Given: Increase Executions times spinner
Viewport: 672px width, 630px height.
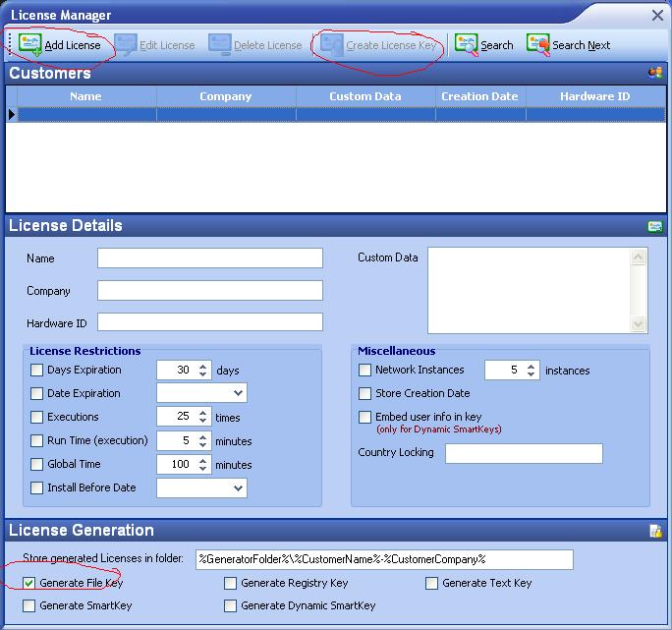Looking at the screenshot, I should tap(203, 413).
